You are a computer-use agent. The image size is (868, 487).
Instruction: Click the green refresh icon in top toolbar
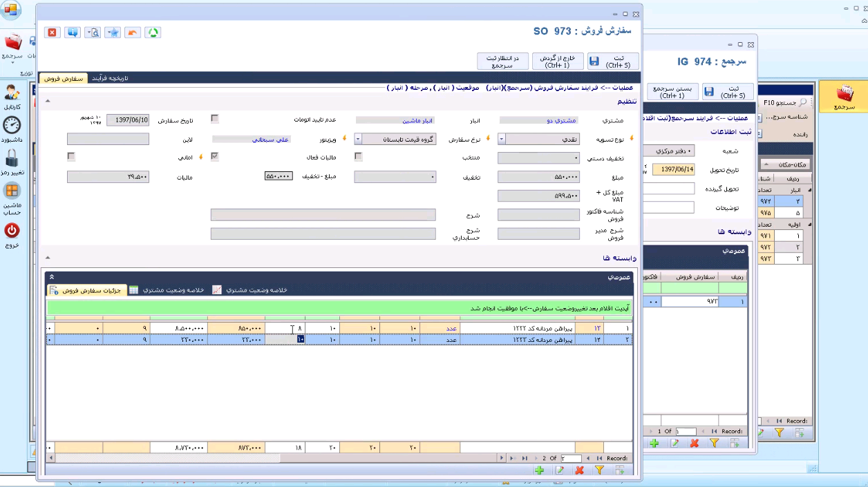pos(153,32)
